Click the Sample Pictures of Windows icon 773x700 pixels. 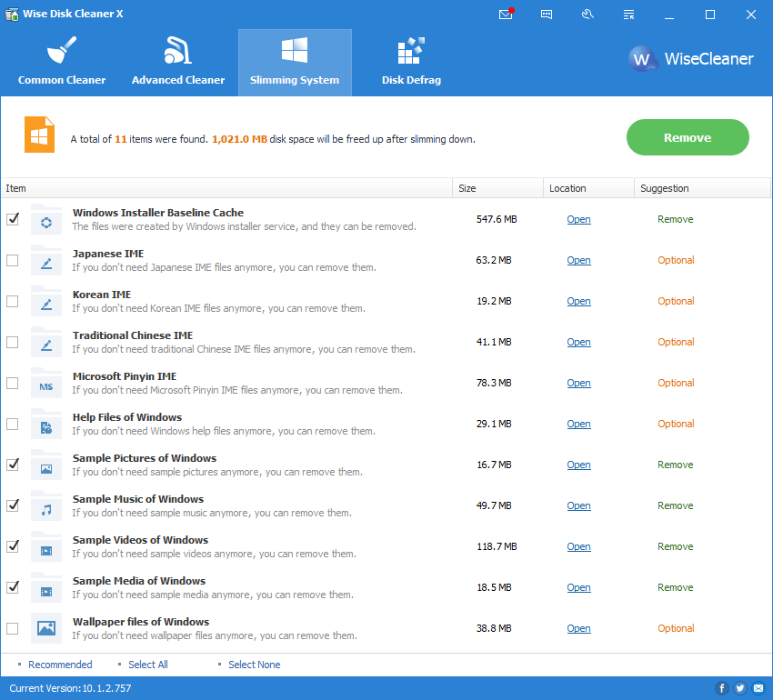[x=46, y=465]
